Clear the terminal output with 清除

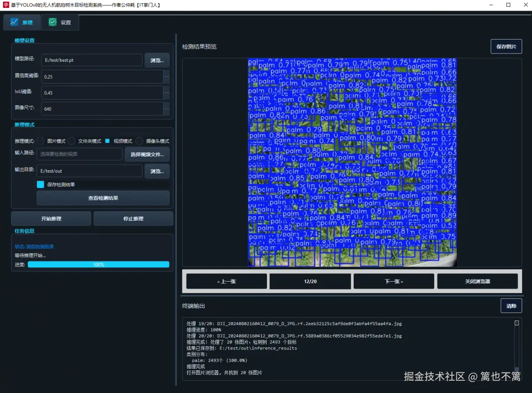point(511,306)
